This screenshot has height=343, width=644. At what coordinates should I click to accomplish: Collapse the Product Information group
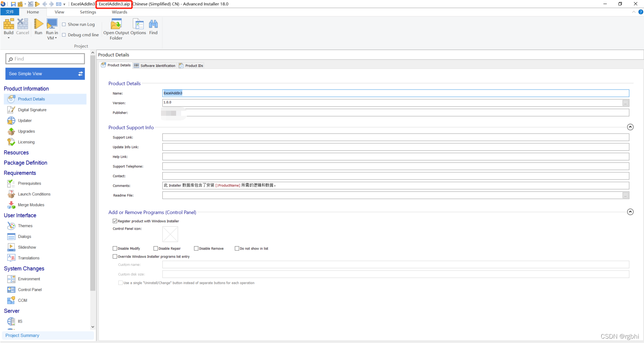pos(26,89)
